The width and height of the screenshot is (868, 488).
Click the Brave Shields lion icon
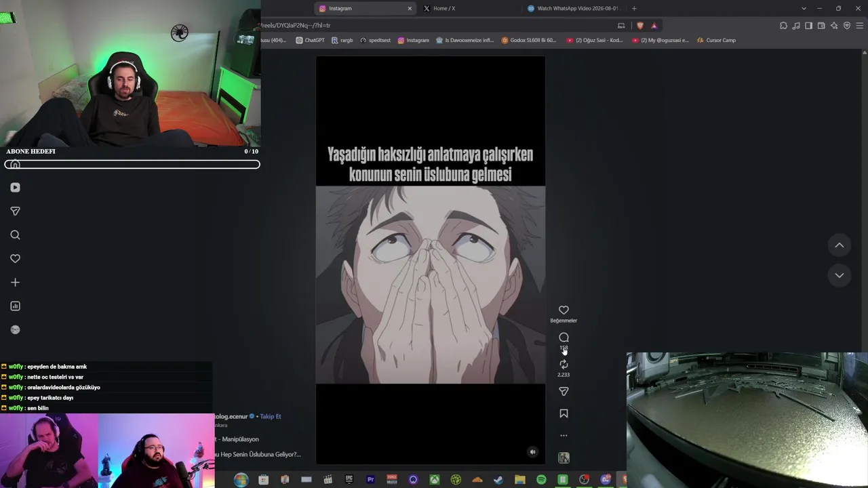click(639, 26)
